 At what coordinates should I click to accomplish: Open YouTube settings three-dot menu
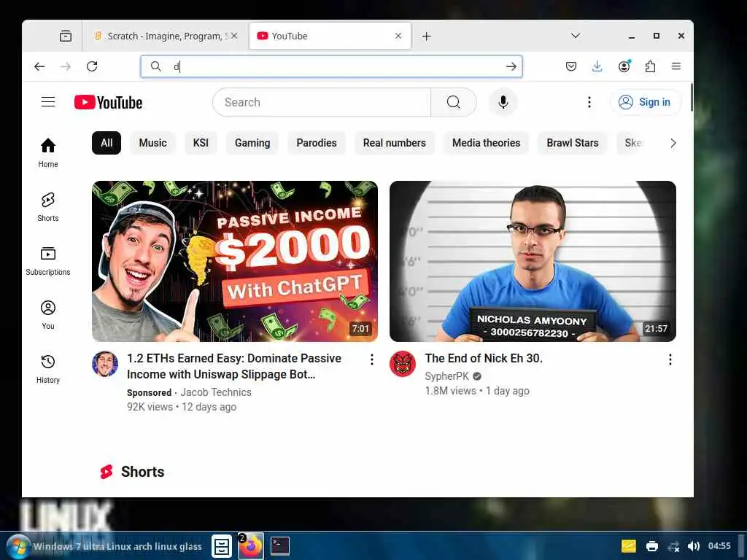click(589, 102)
